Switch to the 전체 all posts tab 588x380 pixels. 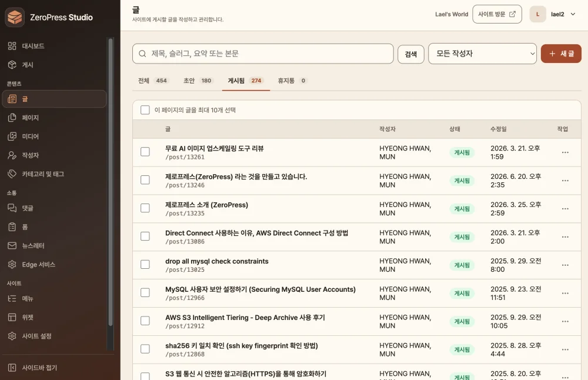point(153,81)
